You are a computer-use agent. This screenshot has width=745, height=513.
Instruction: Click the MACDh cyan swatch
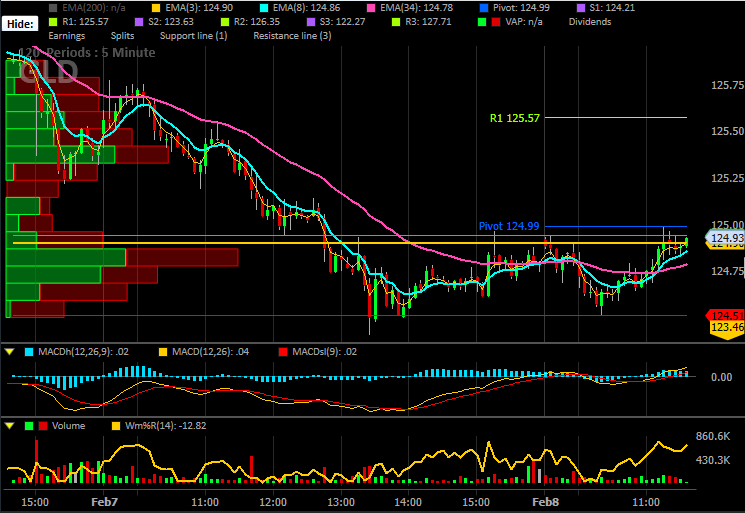click(x=29, y=352)
